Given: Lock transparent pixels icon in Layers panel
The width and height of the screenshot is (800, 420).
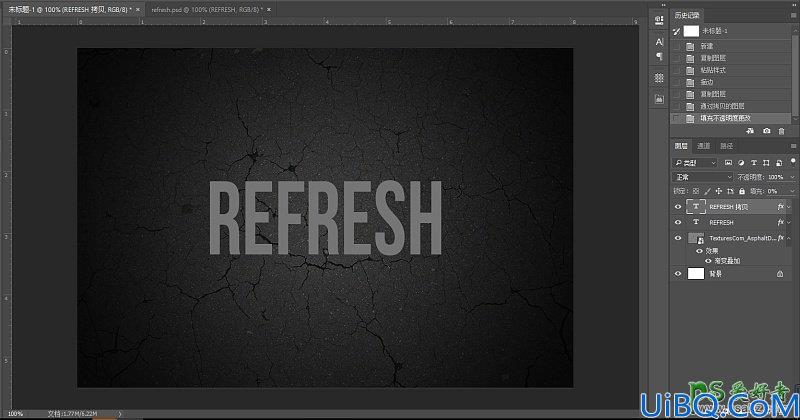Looking at the screenshot, I should click(x=695, y=191).
